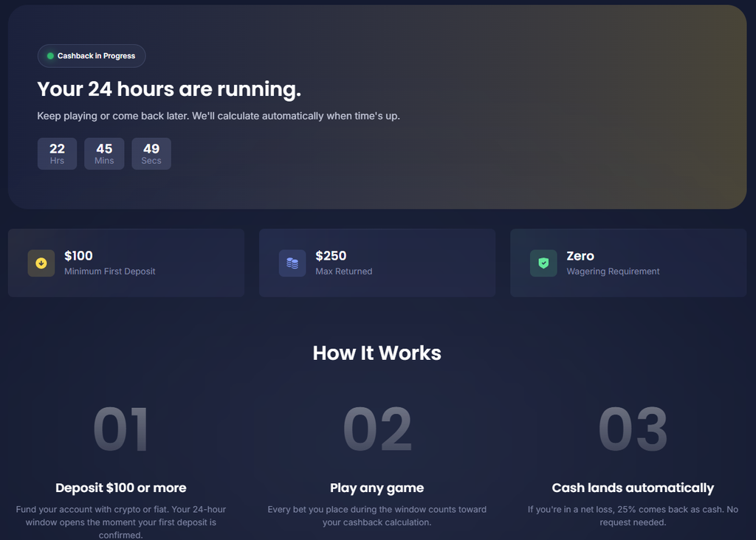Click the large step number 01
The height and width of the screenshot is (540, 756).
(x=121, y=429)
